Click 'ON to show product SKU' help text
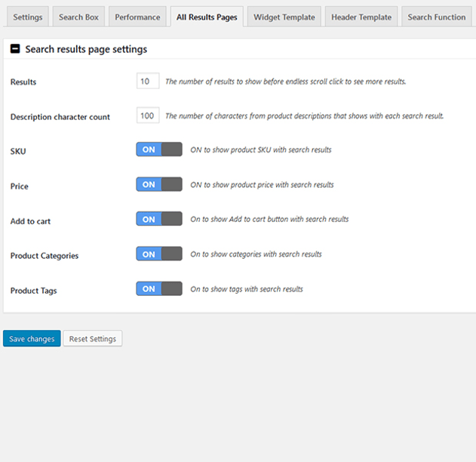 pyautogui.click(x=261, y=149)
